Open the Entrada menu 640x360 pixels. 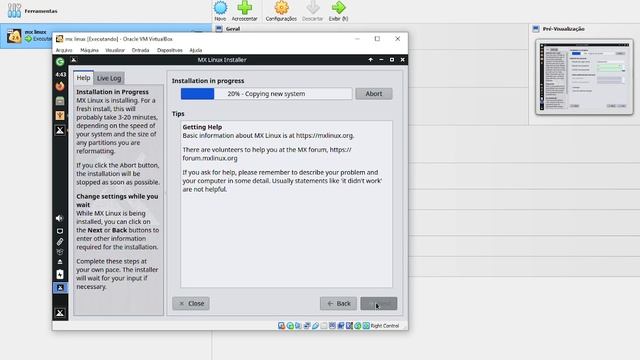pyautogui.click(x=140, y=50)
